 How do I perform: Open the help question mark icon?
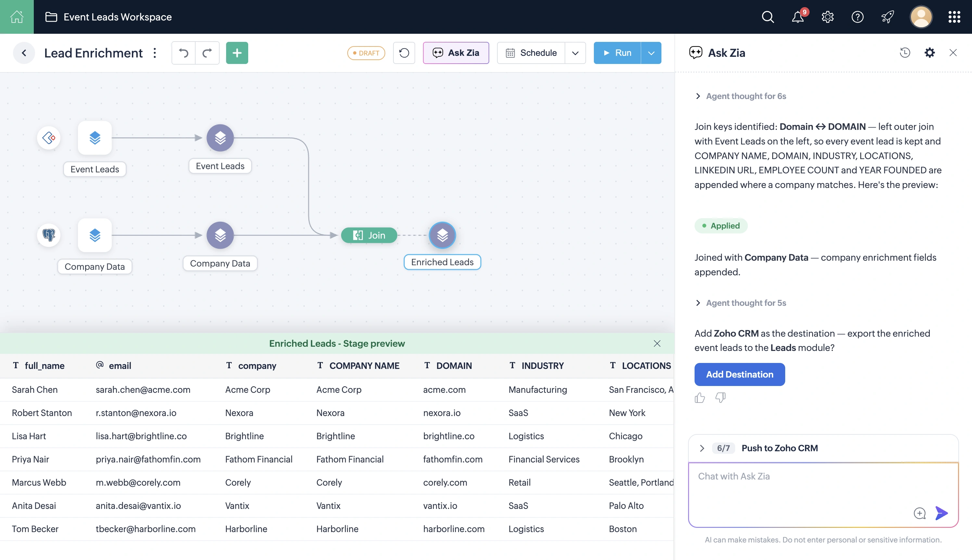[858, 17]
